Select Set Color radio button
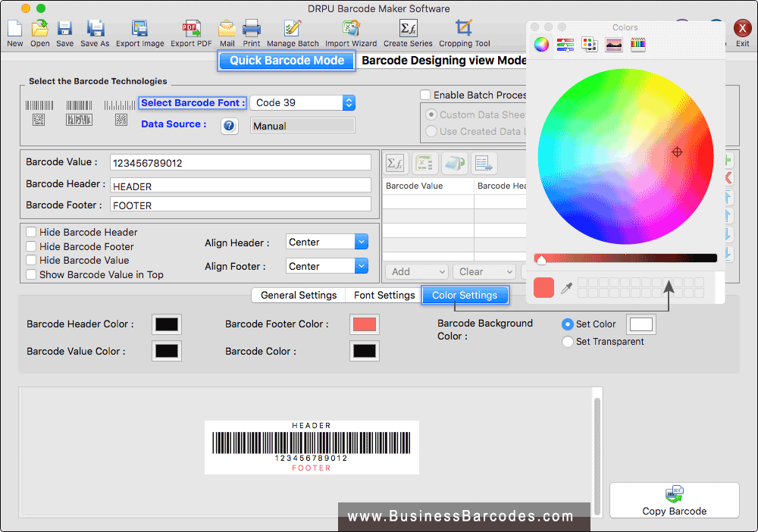758x532 pixels. click(x=568, y=324)
